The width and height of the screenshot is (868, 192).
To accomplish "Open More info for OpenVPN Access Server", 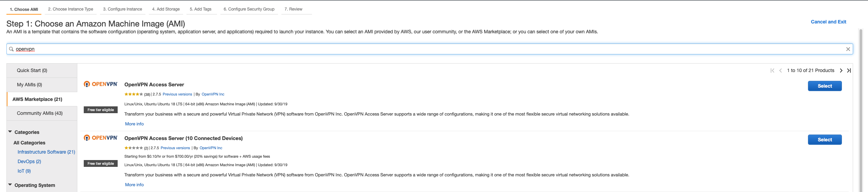I will click(134, 124).
